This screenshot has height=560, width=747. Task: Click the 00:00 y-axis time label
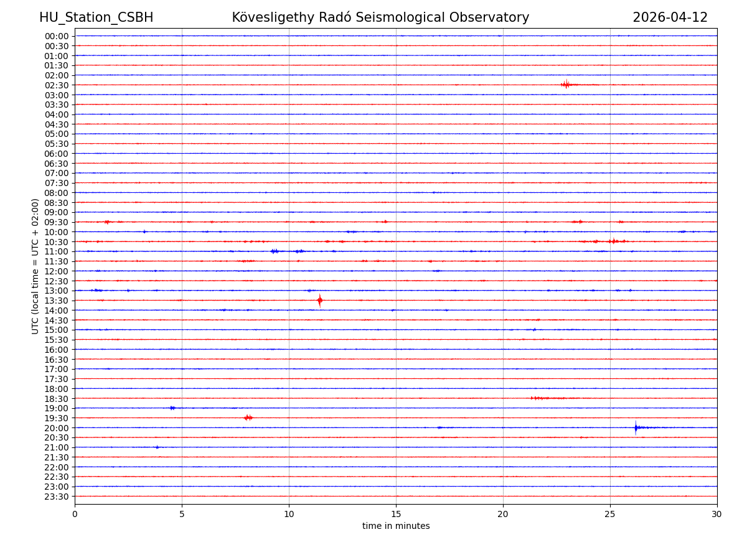(57, 36)
